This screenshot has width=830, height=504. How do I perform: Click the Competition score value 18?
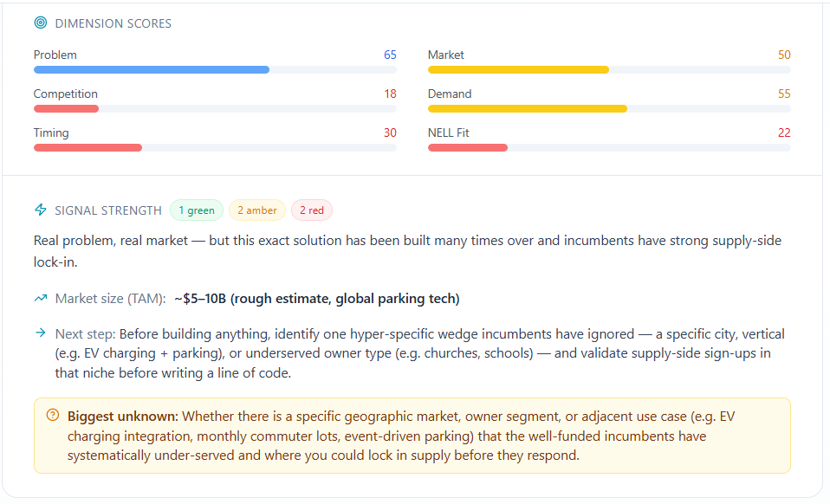click(x=390, y=94)
